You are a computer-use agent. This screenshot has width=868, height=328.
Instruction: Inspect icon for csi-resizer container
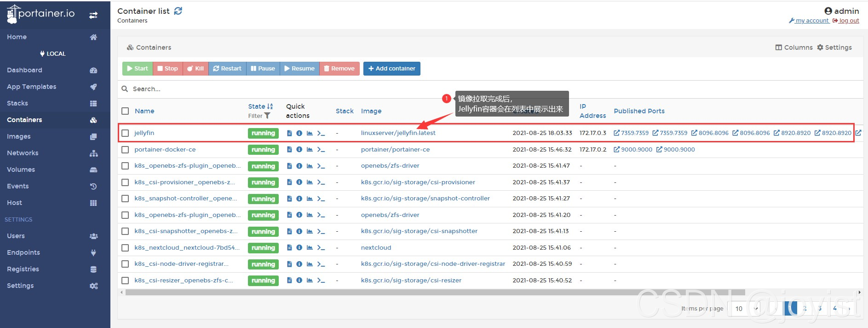299,281
